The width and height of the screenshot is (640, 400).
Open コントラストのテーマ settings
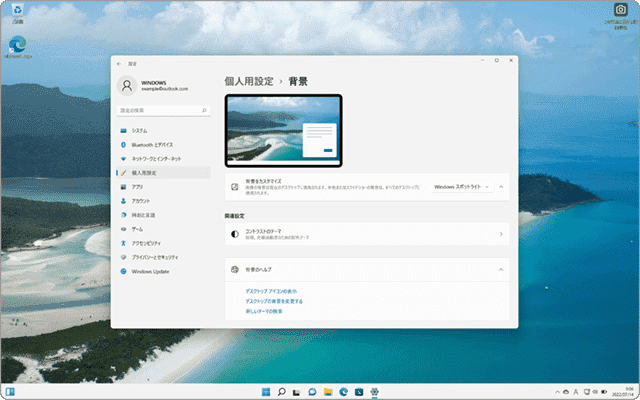366,234
